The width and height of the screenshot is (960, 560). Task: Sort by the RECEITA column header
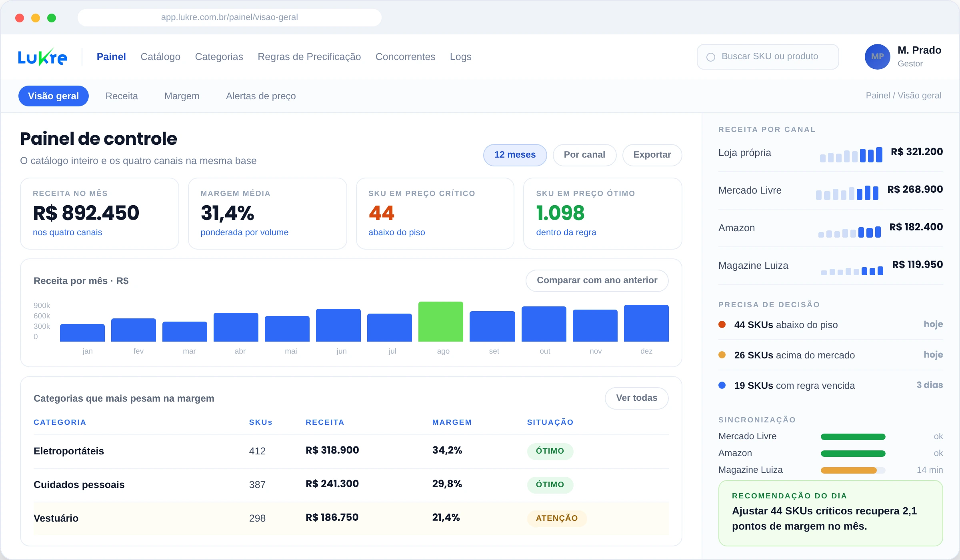pyautogui.click(x=325, y=422)
